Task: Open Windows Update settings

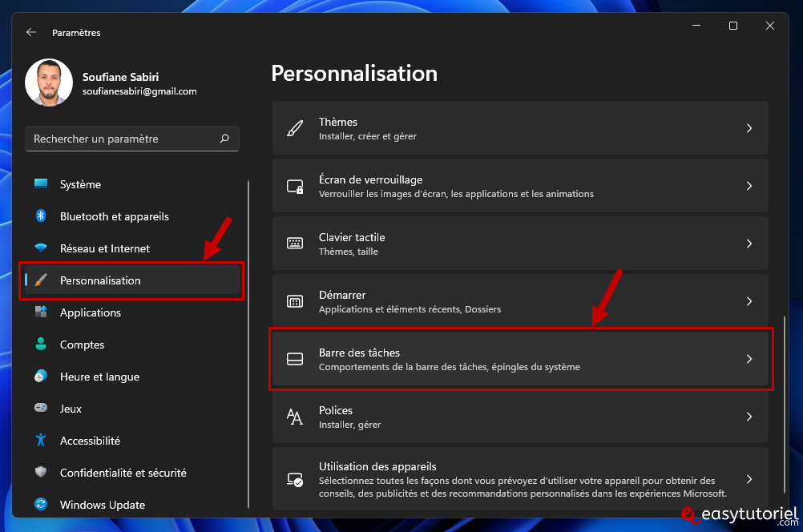Action: [132, 505]
